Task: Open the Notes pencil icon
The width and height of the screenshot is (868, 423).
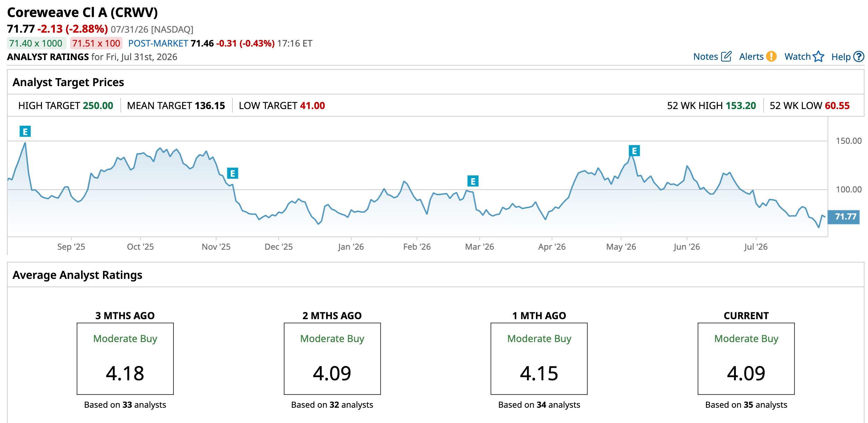Action: pos(726,56)
